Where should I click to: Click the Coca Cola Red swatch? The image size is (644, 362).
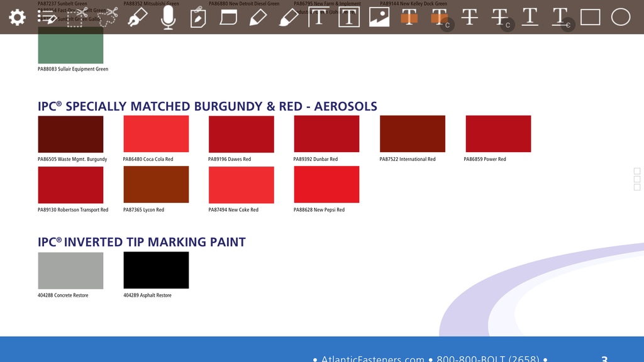[x=156, y=134]
